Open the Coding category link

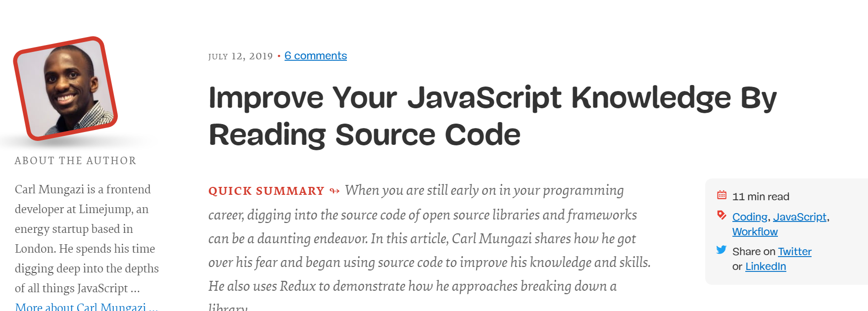750,217
